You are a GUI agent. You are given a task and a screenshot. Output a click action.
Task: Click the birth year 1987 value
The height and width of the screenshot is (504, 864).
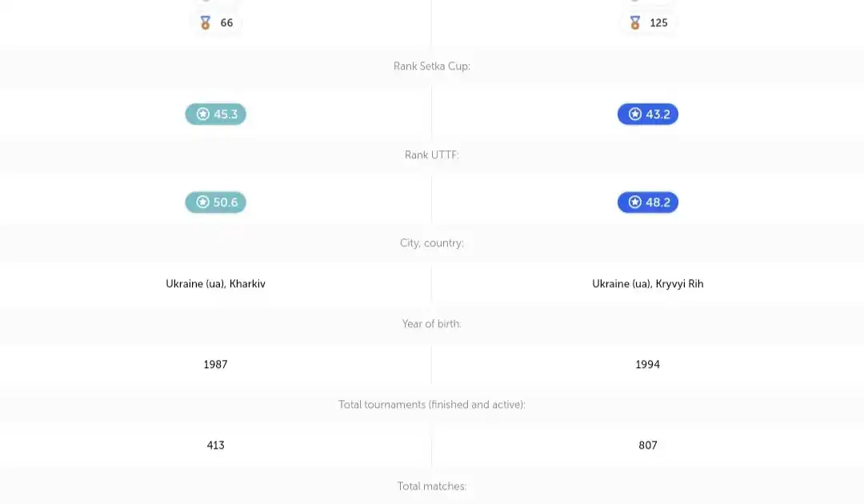216,365
